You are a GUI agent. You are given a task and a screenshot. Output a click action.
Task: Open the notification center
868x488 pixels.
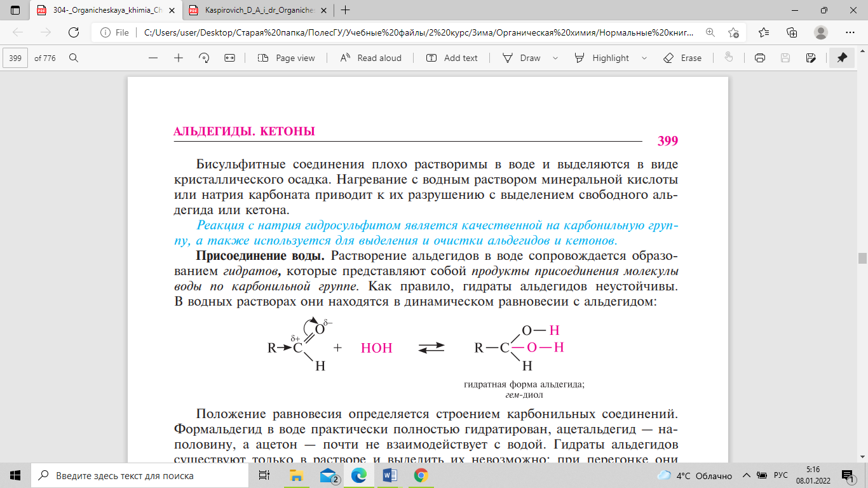click(848, 475)
